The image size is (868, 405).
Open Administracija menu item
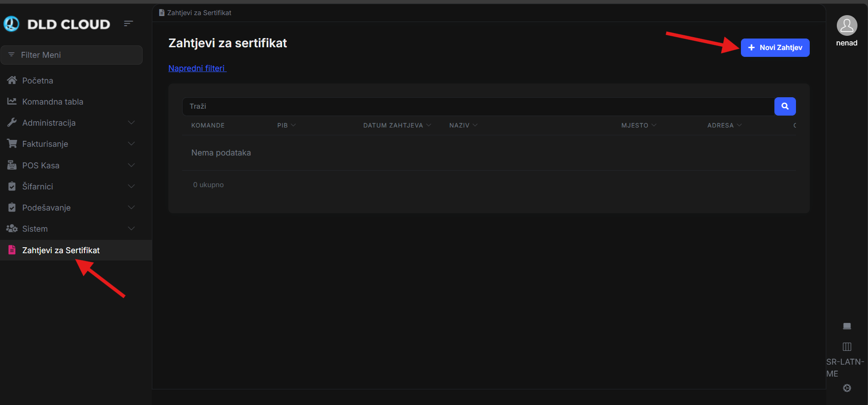76,122
